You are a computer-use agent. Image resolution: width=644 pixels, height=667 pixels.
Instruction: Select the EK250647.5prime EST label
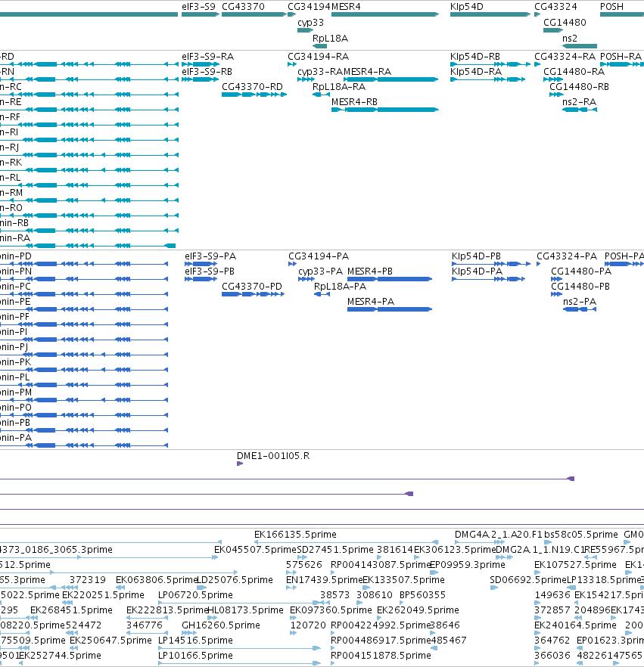pyautogui.click(x=111, y=641)
